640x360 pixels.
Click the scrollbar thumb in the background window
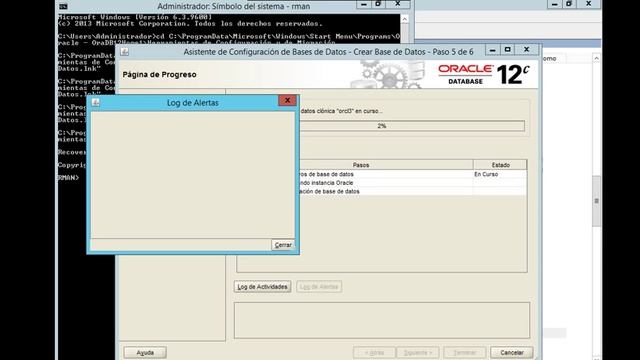[x=596, y=201]
